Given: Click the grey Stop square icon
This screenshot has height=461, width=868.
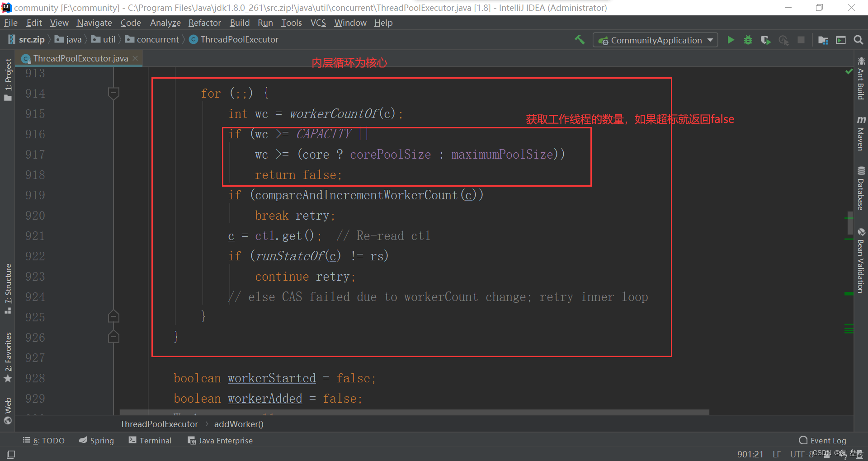Looking at the screenshot, I should (x=801, y=40).
